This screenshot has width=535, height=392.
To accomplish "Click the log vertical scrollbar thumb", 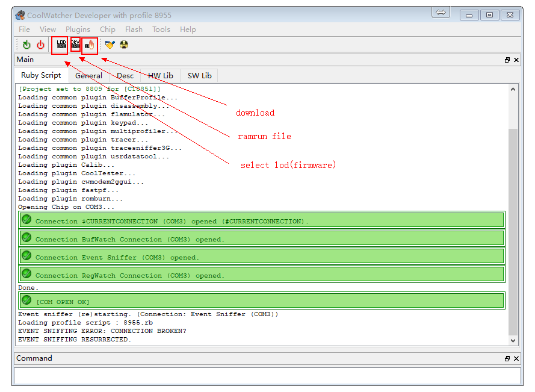I will [513, 232].
